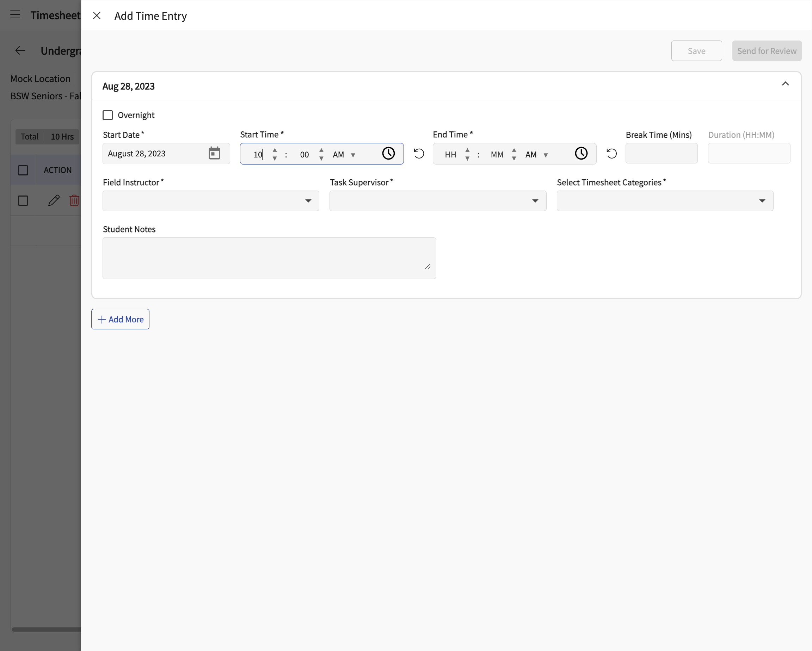Screen dimensions: 812x651
Task: Click the Duration (HH:MM) field
Action: coord(749,153)
